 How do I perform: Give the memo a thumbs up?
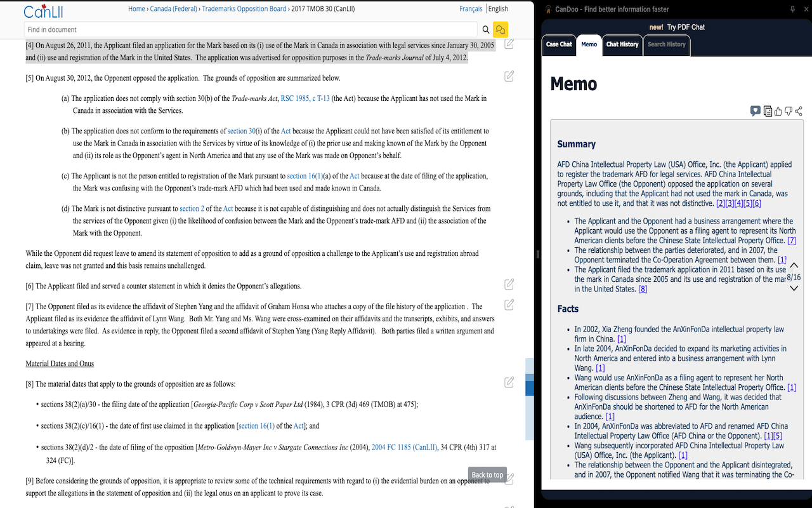click(x=778, y=111)
